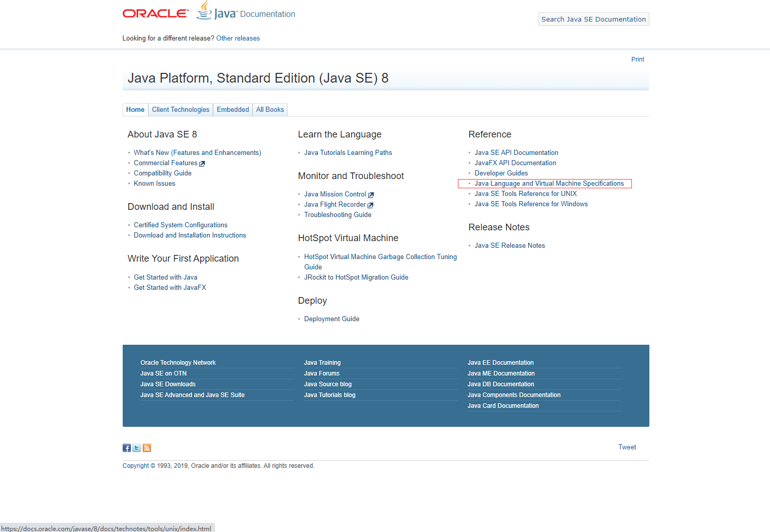Image resolution: width=770 pixels, height=532 pixels.
Task: Click the Tweet link
Action: (627, 447)
